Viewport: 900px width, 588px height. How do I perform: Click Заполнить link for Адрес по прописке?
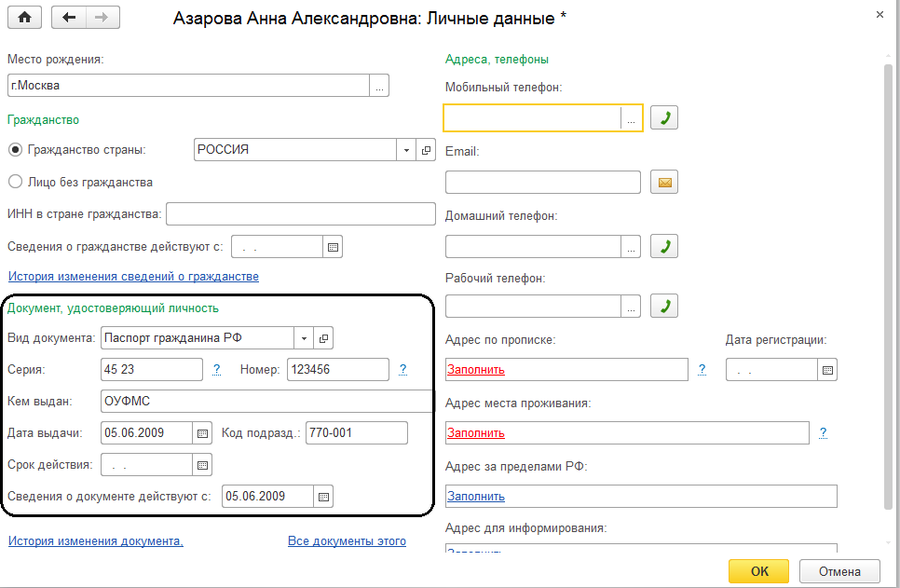[x=476, y=370]
